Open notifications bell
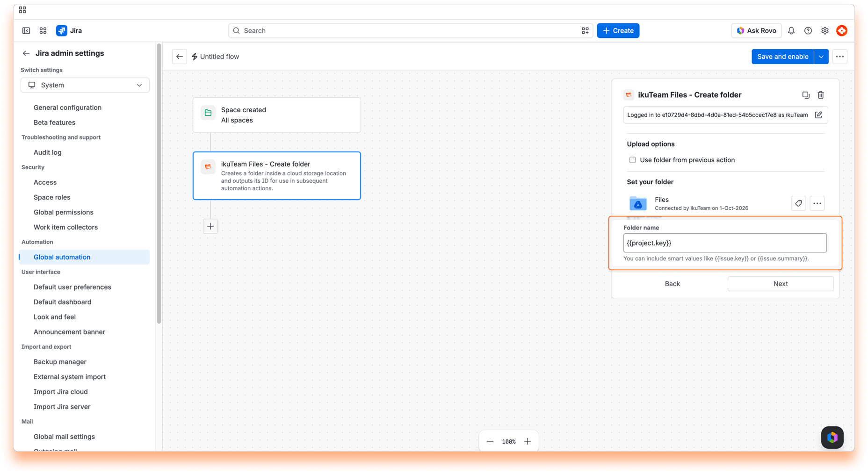This screenshot has height=474, width=868. point(791,30)
